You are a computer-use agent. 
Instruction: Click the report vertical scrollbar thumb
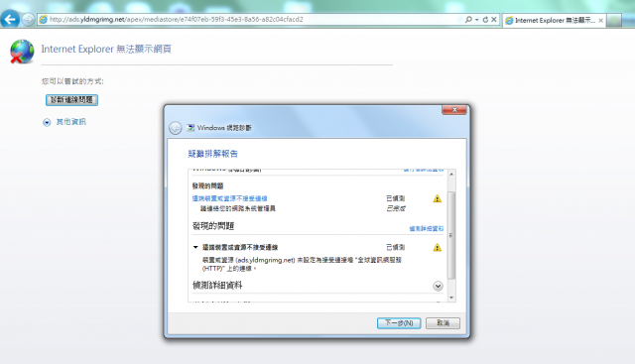[451, 235]
